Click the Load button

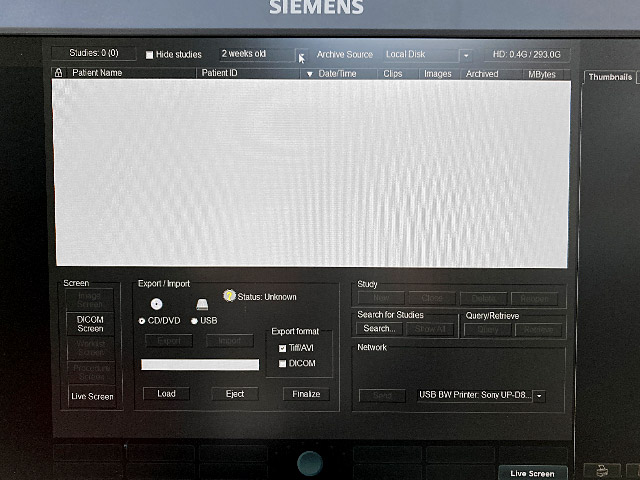[x=167, y=394]
